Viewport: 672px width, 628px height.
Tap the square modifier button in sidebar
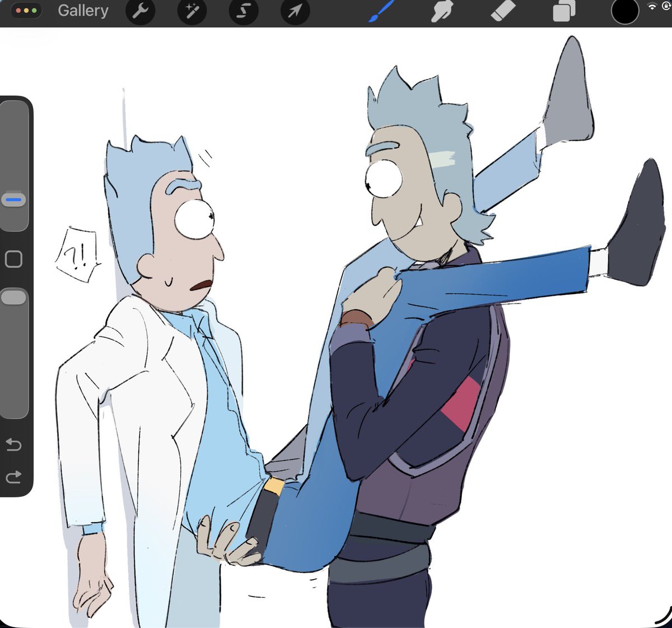pyautogui.click(x=13, y=259)
